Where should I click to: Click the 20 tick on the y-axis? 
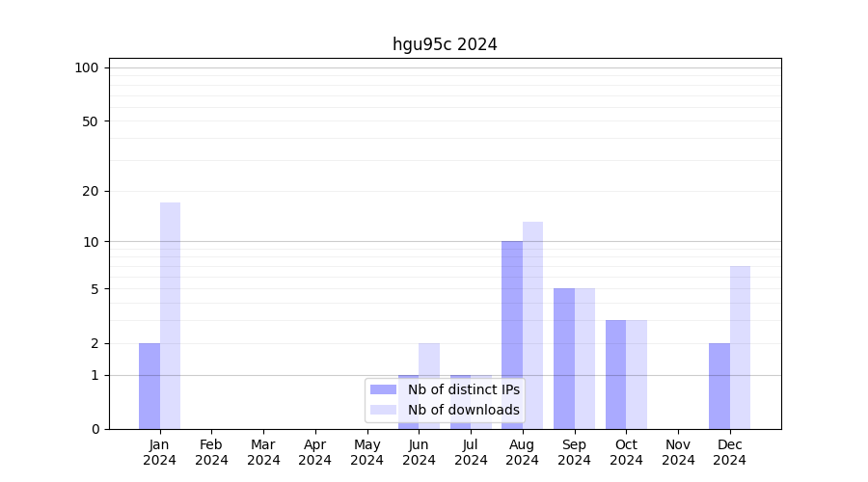click(x=91, y=191)
